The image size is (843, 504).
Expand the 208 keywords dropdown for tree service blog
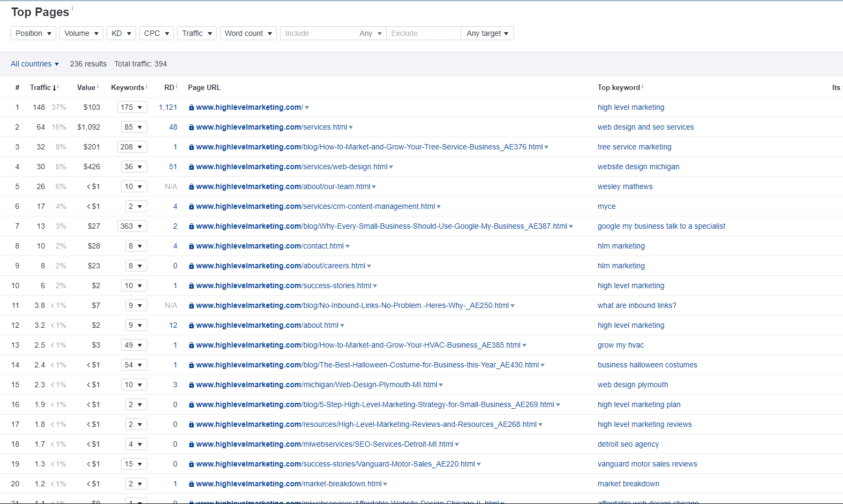[x=132, y=147]
